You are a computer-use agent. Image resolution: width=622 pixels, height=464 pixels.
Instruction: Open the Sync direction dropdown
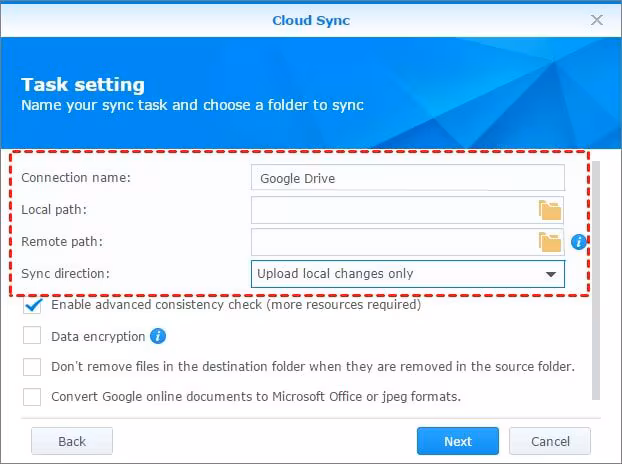(x=400, y=274)
